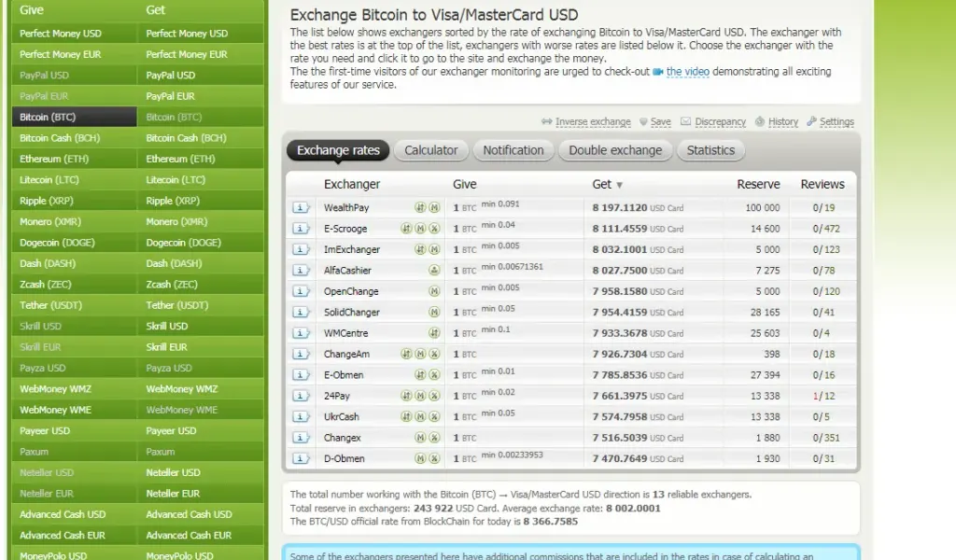Click the Inverse exchange link
Image resolution: width=956 pixels, height=560 pixels.
tap(593, 122)
